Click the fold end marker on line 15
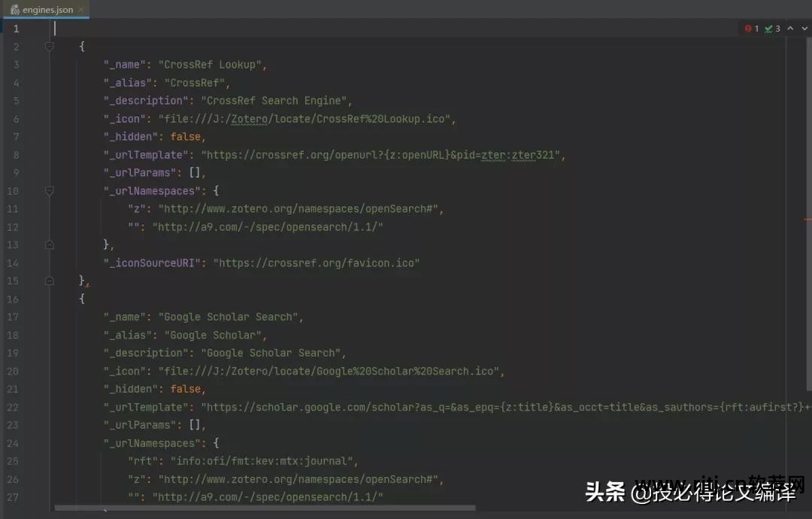This screenshot has height=519, width=812. [50, 281]
